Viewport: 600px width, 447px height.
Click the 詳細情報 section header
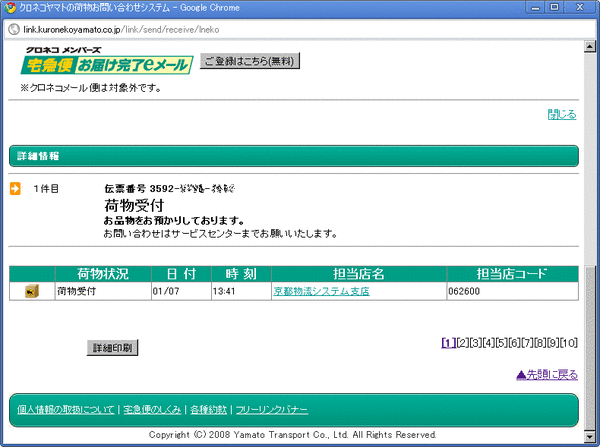pyautogui.click(x=294, y=156)
